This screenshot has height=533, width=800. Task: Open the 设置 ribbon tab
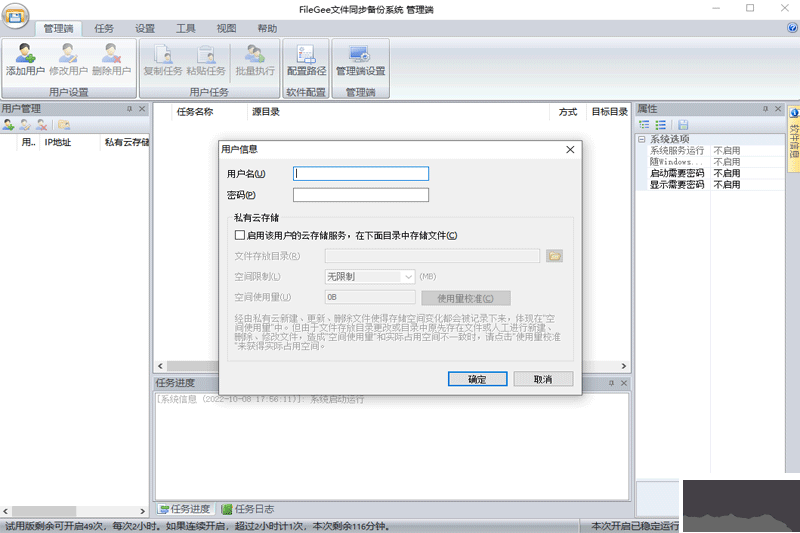pyautogui.click(x=144, y=29)
